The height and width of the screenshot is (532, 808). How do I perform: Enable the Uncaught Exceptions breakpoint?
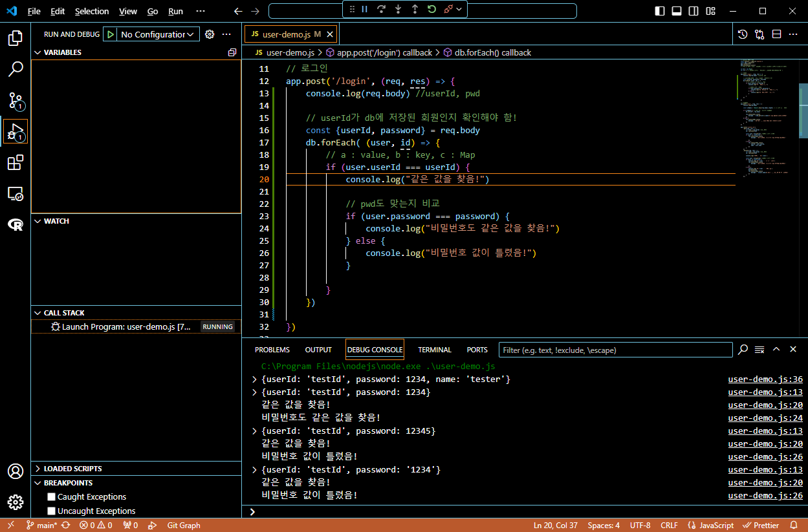pos(52,511)
